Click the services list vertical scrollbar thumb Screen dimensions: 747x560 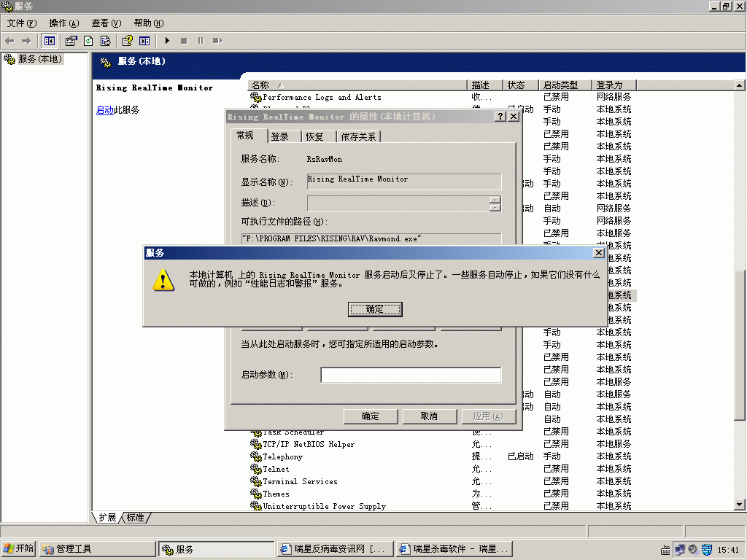point(740,345)
